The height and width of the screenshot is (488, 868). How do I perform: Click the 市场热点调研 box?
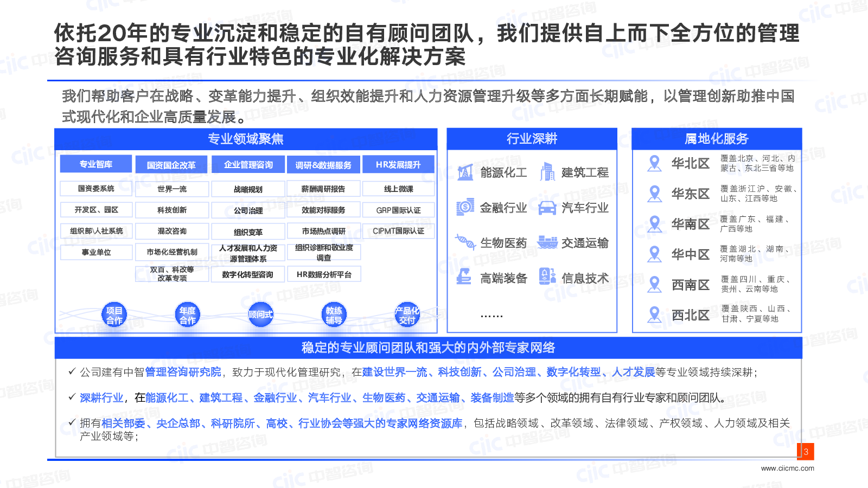pyautogui.click(x=323, y=231)
